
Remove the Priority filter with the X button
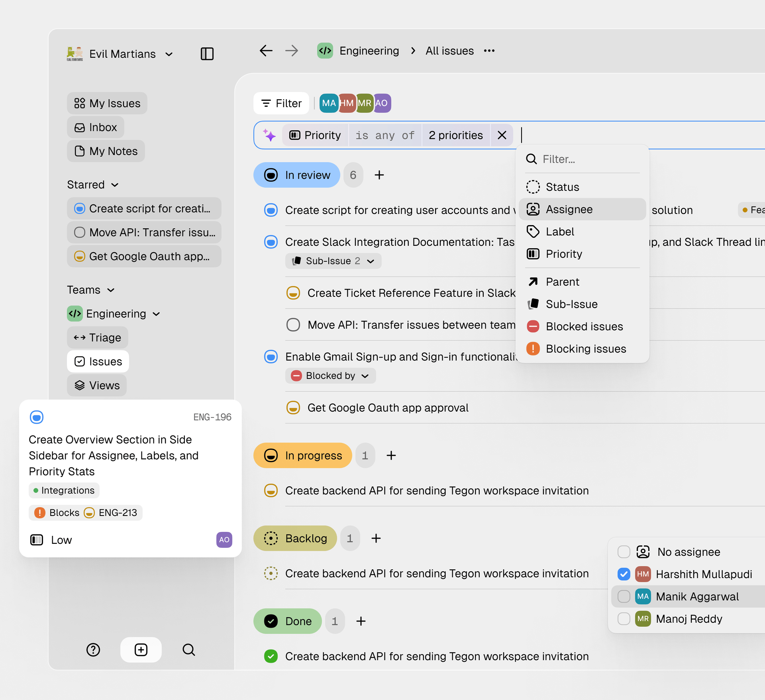(501, 135)
